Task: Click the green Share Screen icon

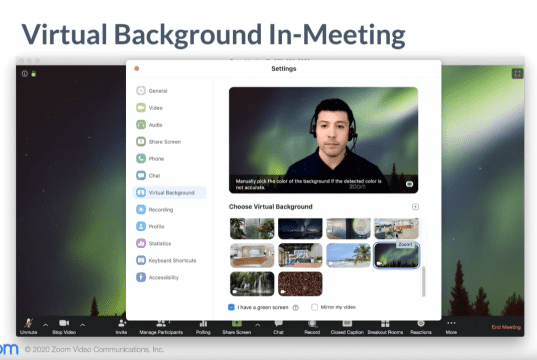Action: [237, 323]
